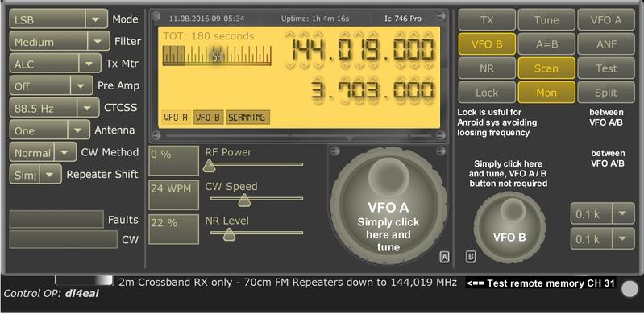Viewport: 644px width, 314px height.
Task: Click the TOT: 180 seconds text
Action: [x=210, y=36]
